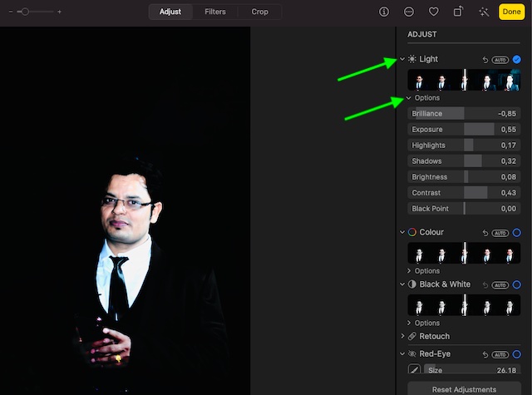Click the AUTO button for Colour
This screenshot has width=532, height=395.
(x=500, y=233)
